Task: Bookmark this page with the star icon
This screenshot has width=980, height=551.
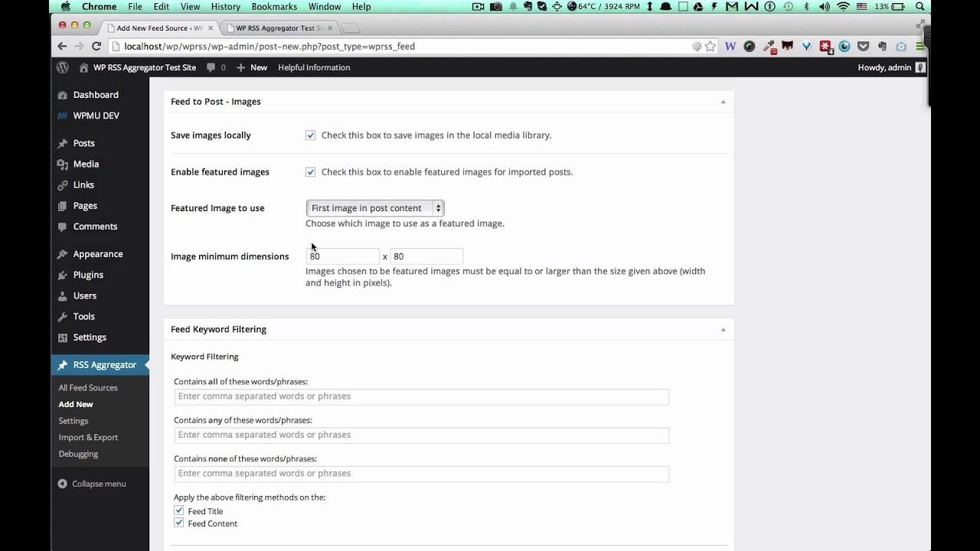Action: pos(710,47)
